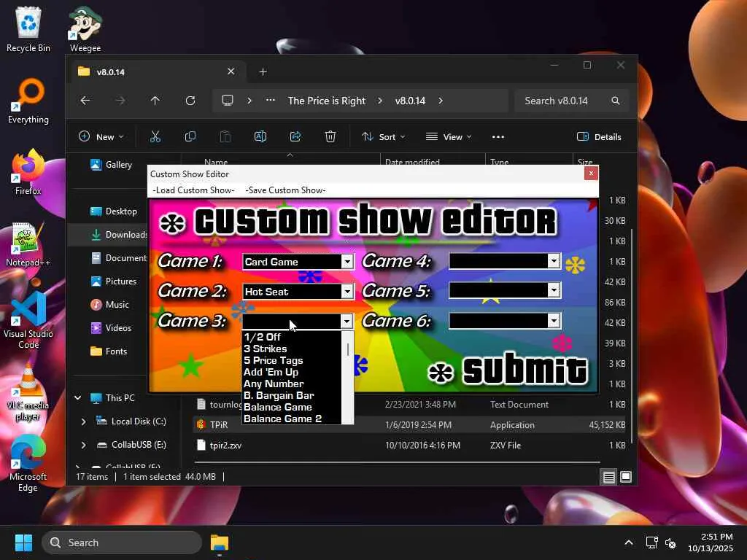The height and width of the screenshot is (560, 747).
Task: Click -Load Custom Show- menu
Action: pyautogui.click(x=193, y=190)
